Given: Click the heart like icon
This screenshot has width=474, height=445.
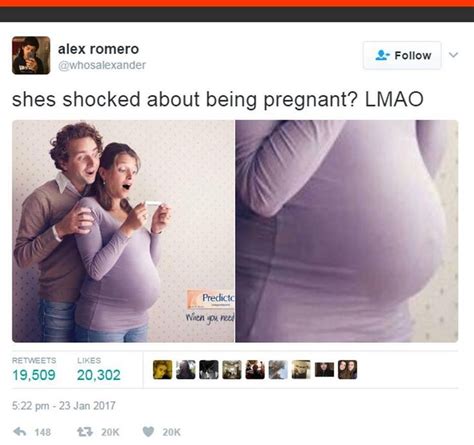Looking at the screenshot, I should (x=148, y=432).
